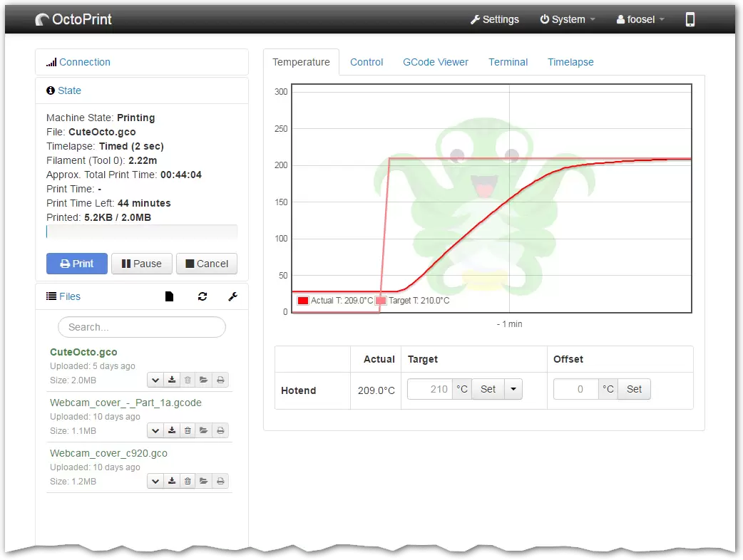743x560 pixels.
Task: Expand details chevron for Webcam_cover_c920.gco
Action: [155, 481]
